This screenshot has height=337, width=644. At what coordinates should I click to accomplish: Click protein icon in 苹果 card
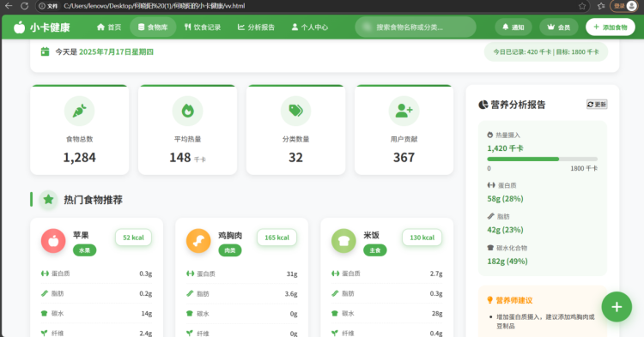pyautogui.click(x=45, y=274)
